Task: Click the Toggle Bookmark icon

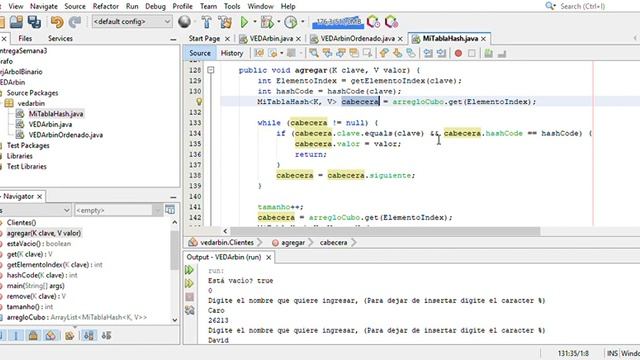Action: tap(411, 53)
